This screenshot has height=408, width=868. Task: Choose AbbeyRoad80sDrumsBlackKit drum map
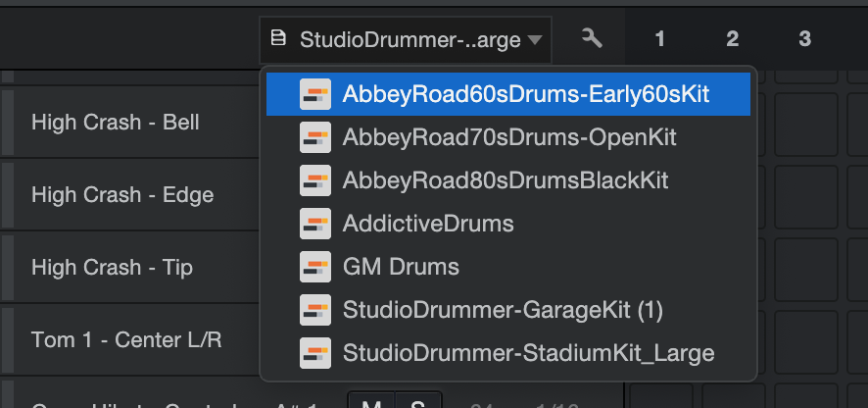click(508, 180)
